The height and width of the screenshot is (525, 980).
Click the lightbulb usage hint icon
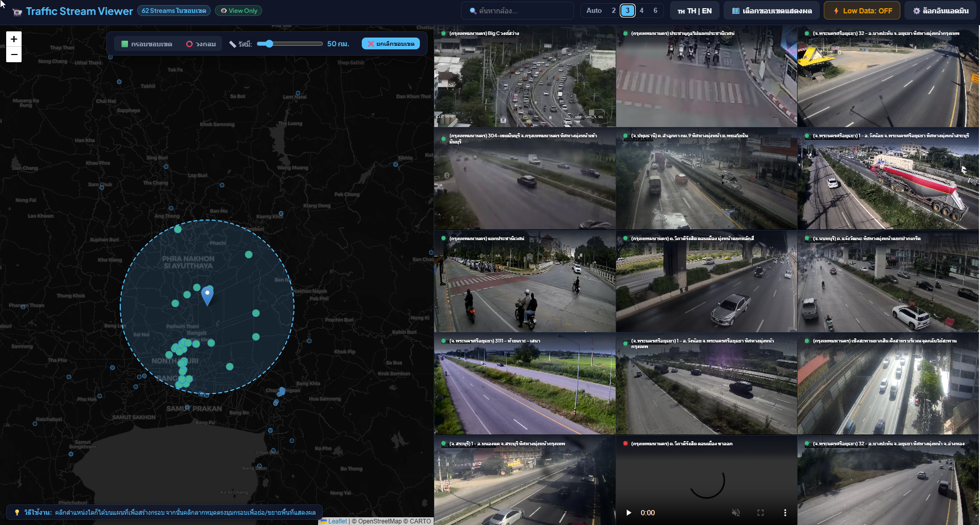(x=16, y=513)
